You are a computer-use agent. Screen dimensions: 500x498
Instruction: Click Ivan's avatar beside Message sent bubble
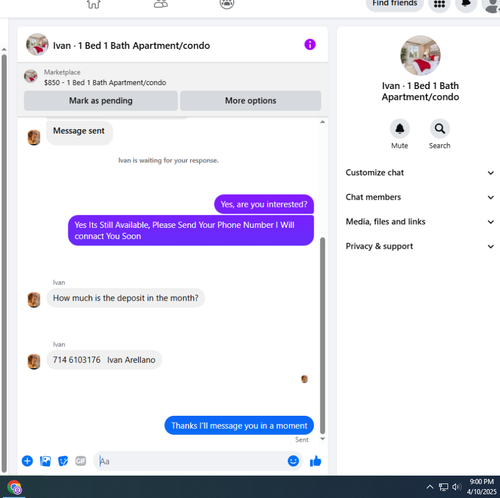click(34, 137)
